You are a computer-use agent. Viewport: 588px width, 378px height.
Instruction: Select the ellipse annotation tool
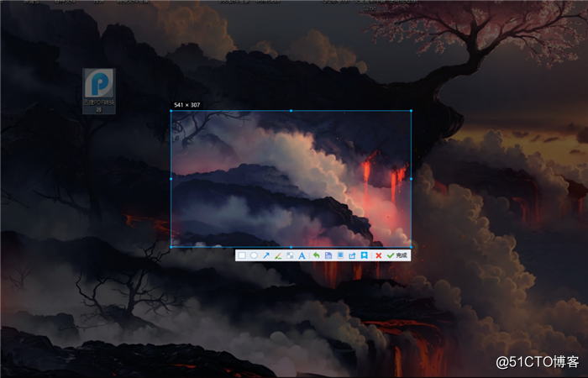254,255
